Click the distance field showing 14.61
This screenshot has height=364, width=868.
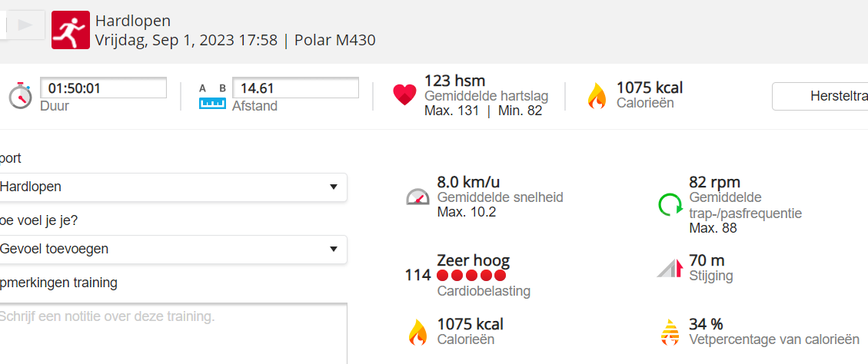coord(295,88)
